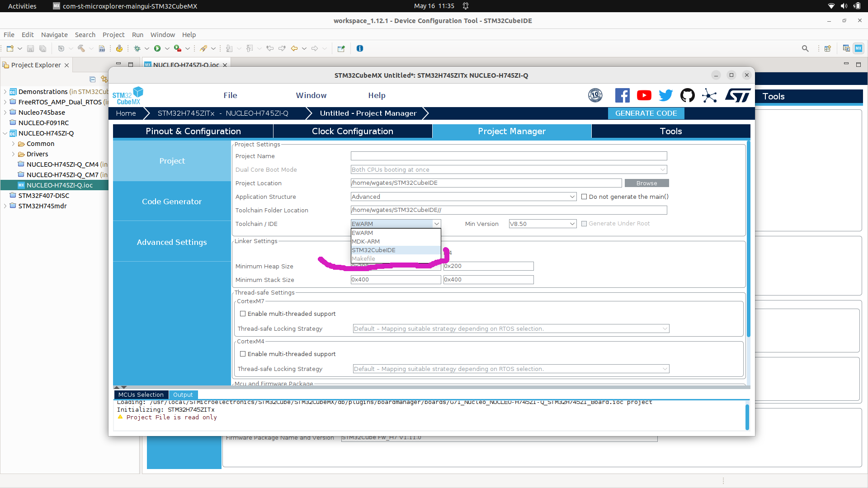Enable multi-threaded support for CortexM4
This screenshot has width=868, height=488.
[x=243, y=354]
